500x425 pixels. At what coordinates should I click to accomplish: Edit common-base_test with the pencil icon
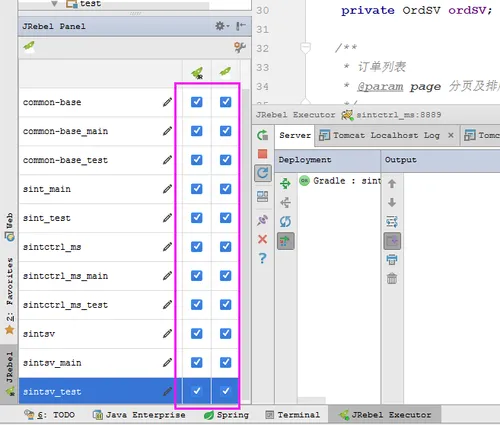point(167,160)
